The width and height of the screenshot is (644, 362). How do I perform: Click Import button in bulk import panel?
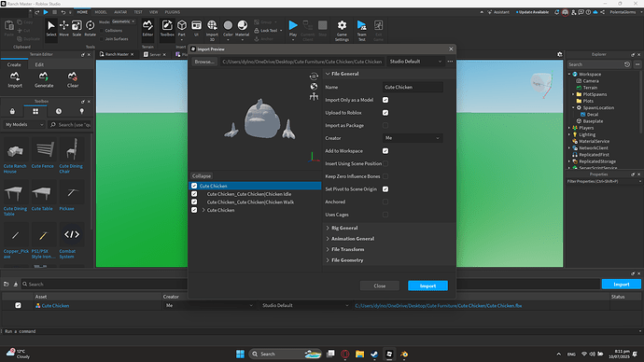[621, 284]
